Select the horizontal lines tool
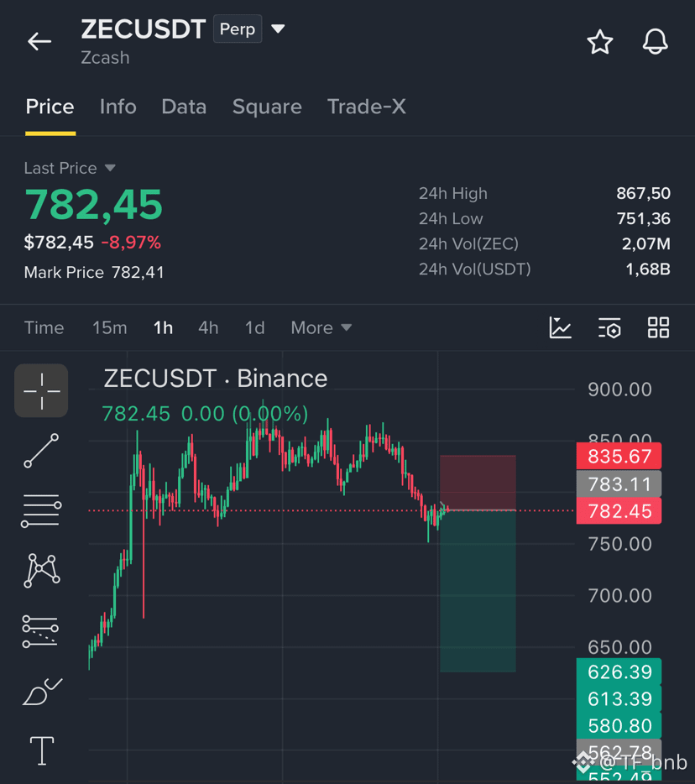 tap(41, 510)
